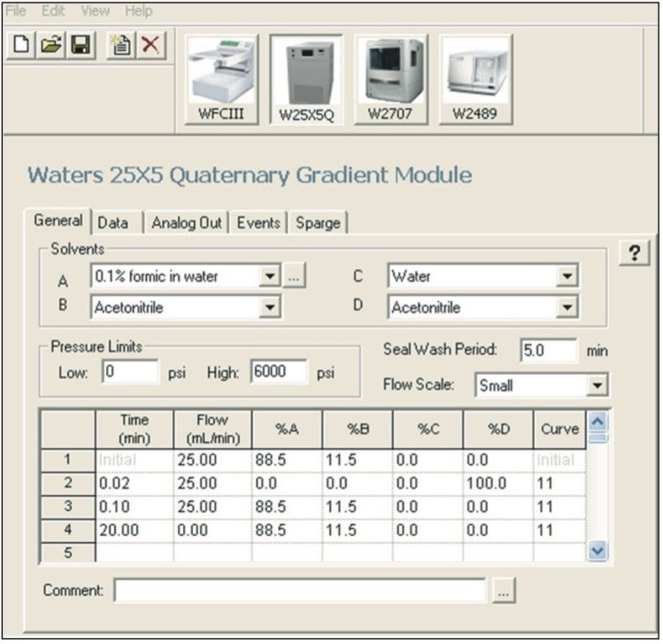The width and height of the screenshot is (663, 644).
Task: Expand the Solvent D Acetonitrile dropdown
Action: [x=567, y=308]
